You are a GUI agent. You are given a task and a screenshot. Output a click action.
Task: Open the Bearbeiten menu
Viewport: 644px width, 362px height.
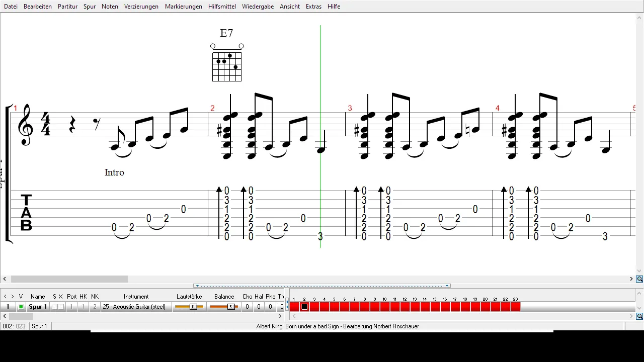38,7
